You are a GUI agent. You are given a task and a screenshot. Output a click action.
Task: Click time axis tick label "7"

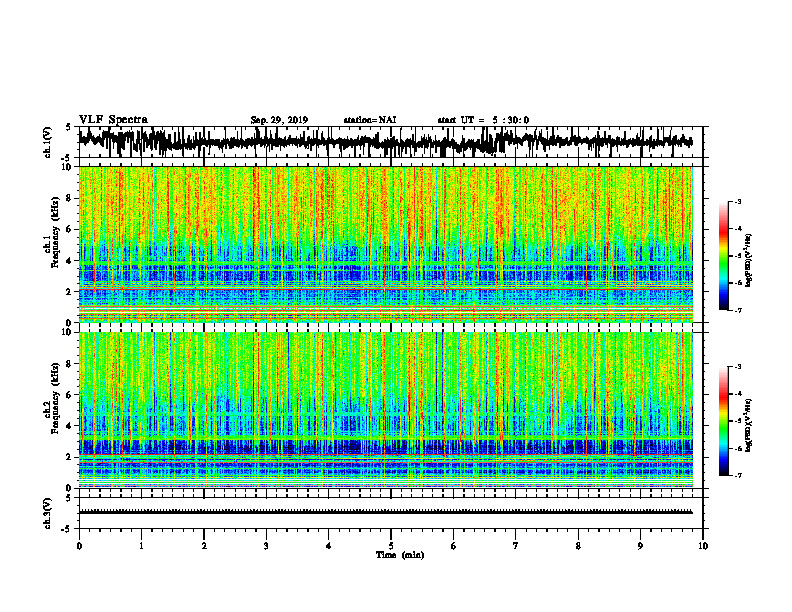[x=516, y=546]
